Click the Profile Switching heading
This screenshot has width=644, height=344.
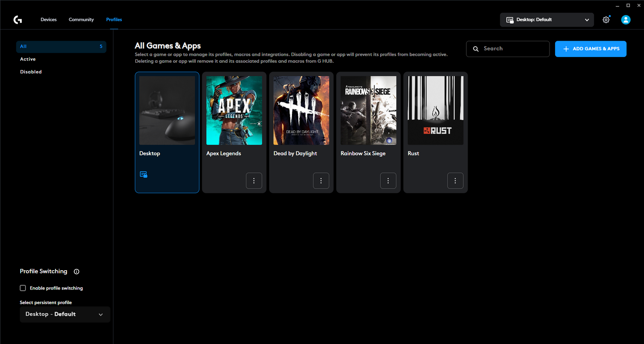pyautogui.click(x=44, y=272)
